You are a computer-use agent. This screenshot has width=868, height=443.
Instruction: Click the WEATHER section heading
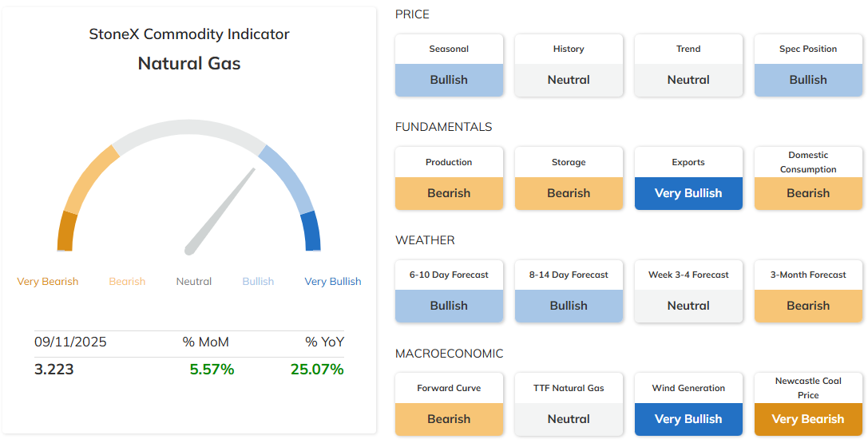coord(425,240)
